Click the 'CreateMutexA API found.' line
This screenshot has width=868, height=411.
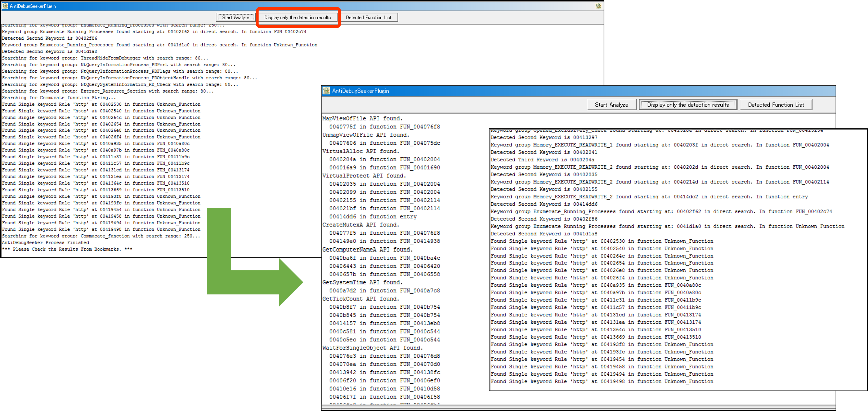pyautogui.click(x=361, y=225)
